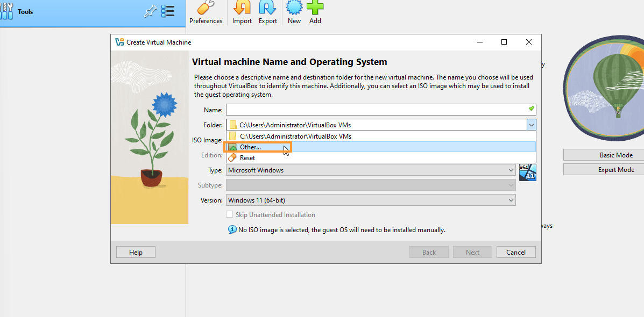The height and width of the screenshot is (317, 644).
Task: Choose the Reset folder option
Action: 380,157
